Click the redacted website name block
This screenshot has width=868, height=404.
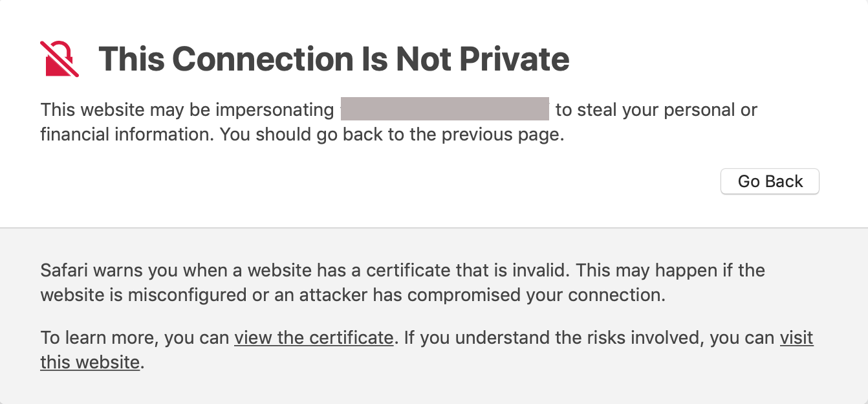[444, 110]
